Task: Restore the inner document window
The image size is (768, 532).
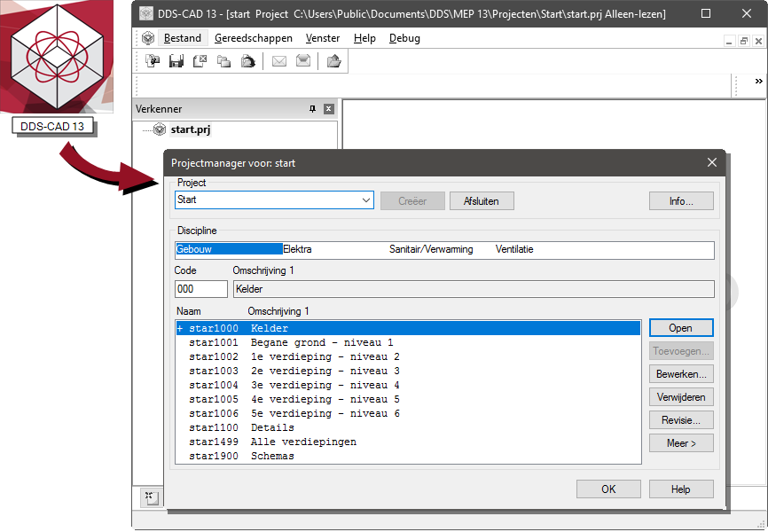Action: 743,41
